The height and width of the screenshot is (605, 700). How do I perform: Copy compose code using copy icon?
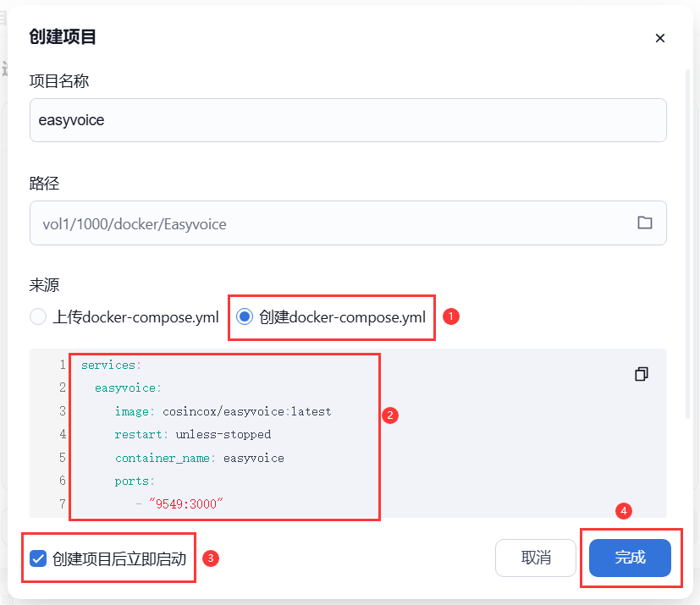[x=642, y=374]
